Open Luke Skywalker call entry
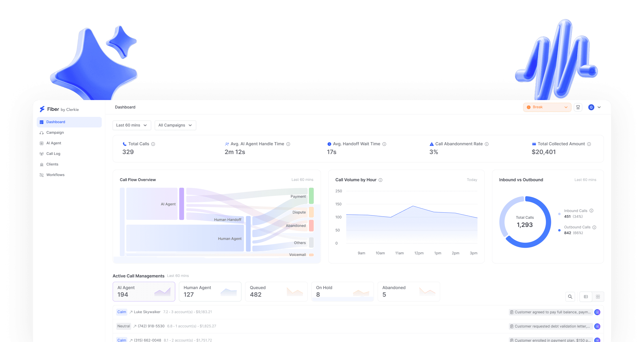 tap(147, 312)
